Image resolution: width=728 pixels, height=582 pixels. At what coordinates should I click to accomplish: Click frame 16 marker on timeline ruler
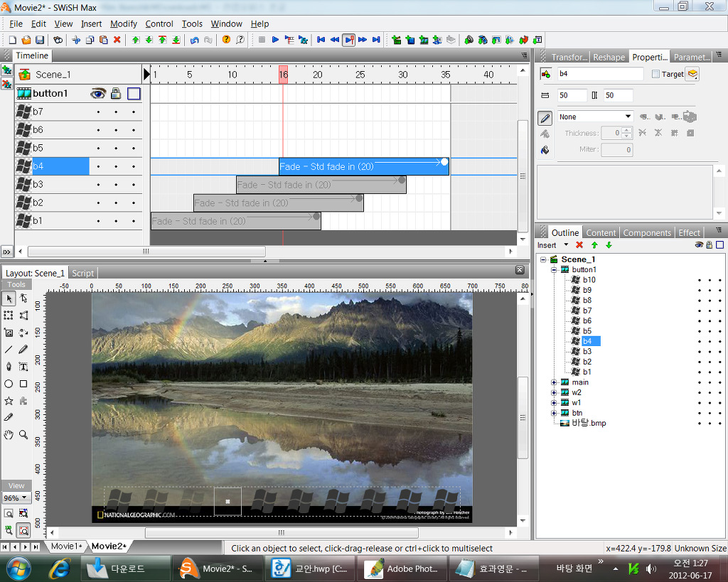pos(283,74)
